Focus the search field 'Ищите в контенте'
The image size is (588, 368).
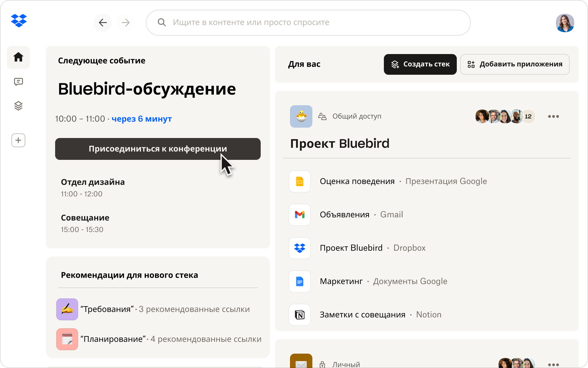[x=308, y=22]
